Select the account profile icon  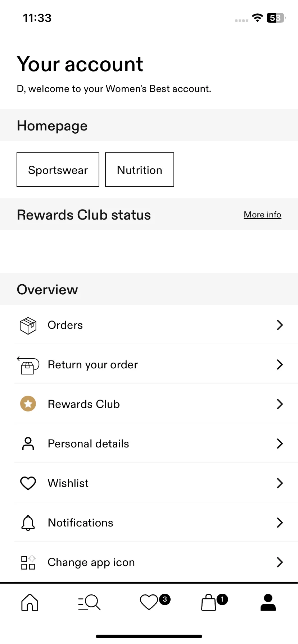click(x=268, y=602)
